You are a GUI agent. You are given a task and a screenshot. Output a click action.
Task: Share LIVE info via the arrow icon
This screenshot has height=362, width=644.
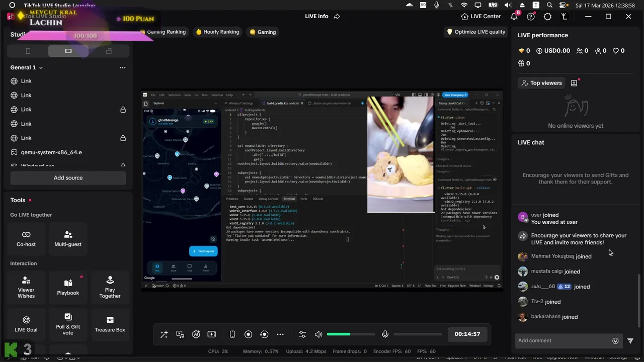(337, 16)
